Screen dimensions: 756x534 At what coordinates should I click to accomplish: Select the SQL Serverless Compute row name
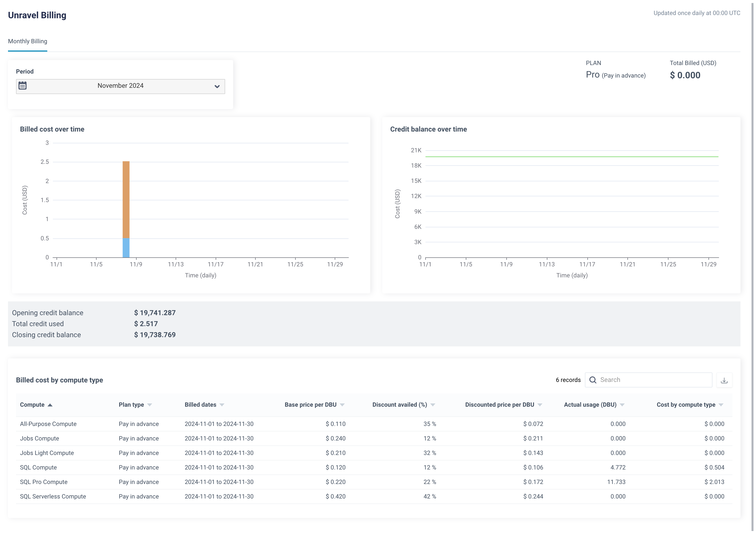[53, 496]
